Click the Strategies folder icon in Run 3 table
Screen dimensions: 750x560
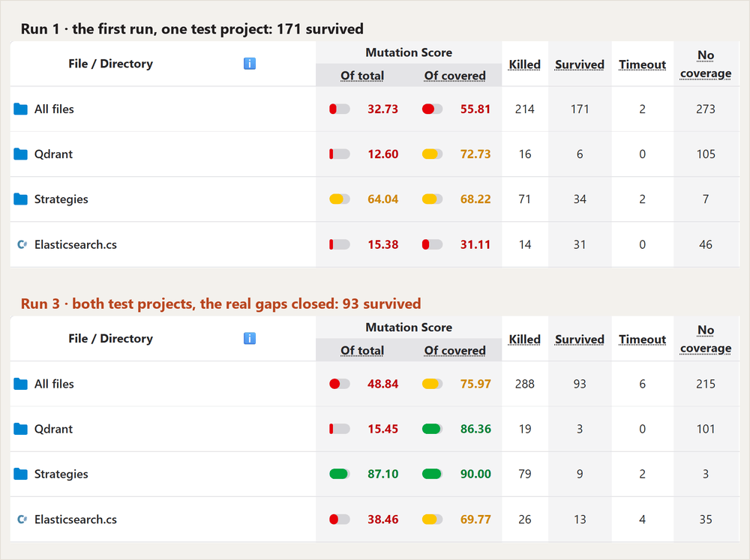(20, 474)
